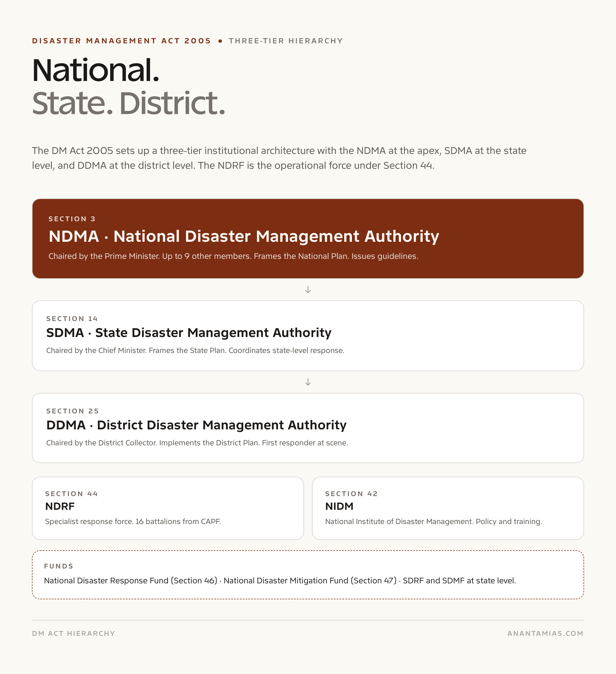Select the 'National Disaster Response Fund (Section 46)' line
This screenshot has height=674, width=616.
[x=280, y=581]
